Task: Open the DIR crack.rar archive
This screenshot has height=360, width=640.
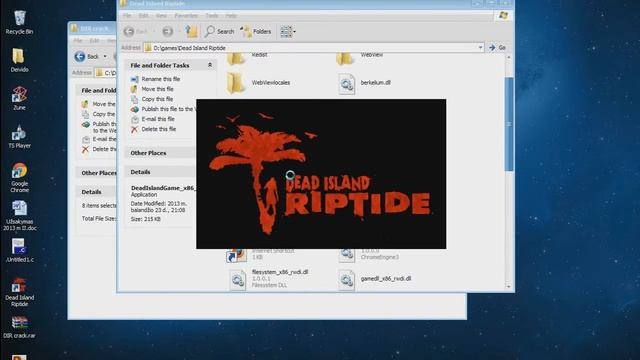Action: tap(19, 327)
